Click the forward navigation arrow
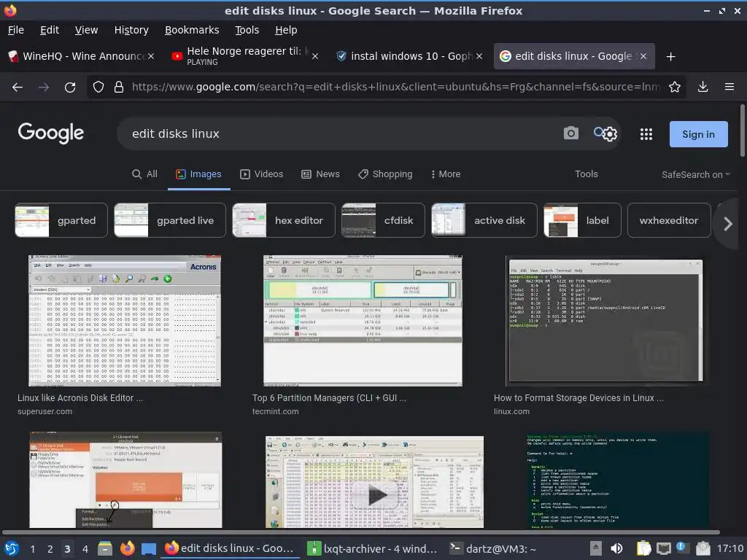 [x=44, y=87]
